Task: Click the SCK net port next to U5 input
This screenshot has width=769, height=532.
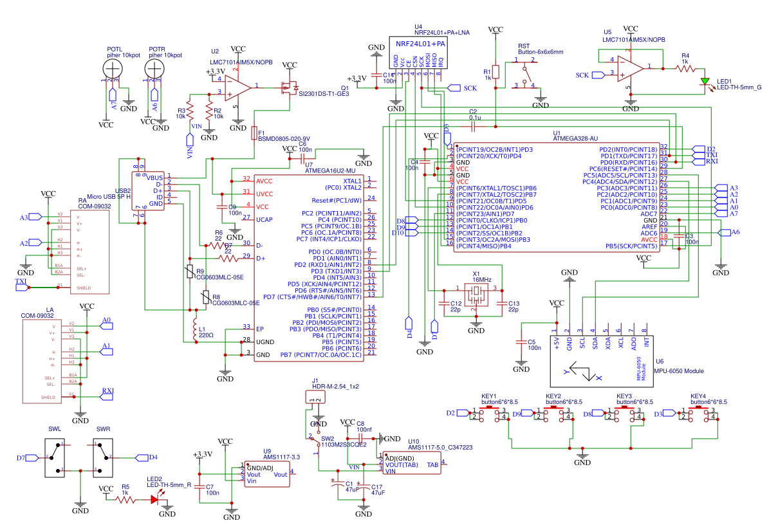Action: (598, 75)
